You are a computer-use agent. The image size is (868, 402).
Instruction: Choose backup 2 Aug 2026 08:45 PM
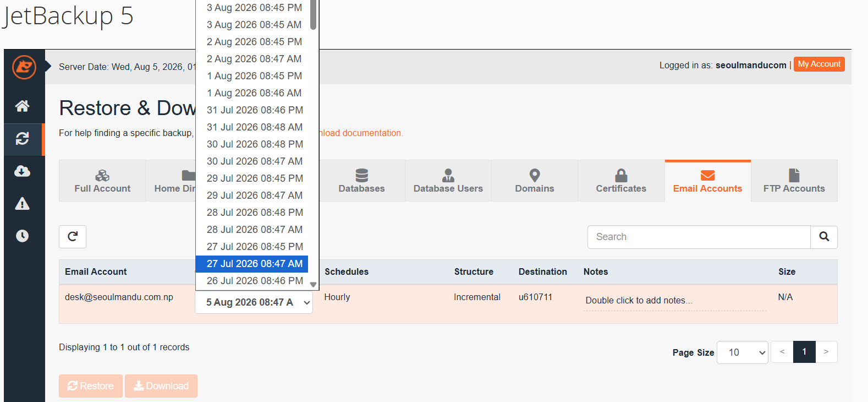(252, 42)
